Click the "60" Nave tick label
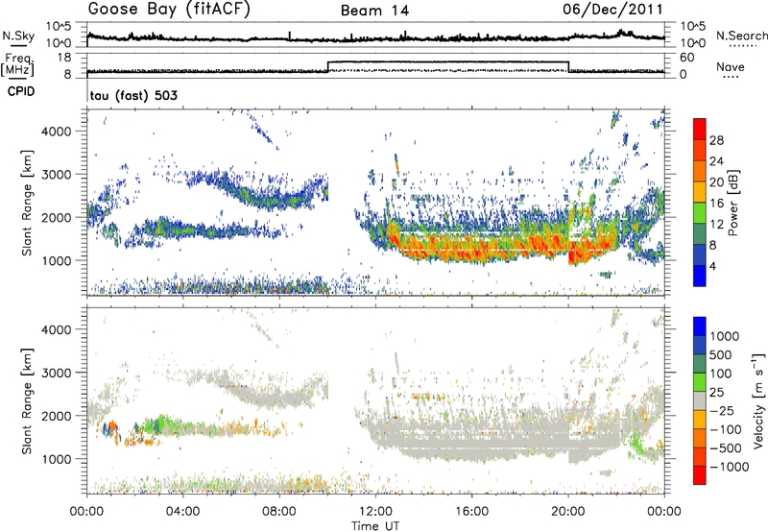The width and height of the screenshot is (768, 532). click(687, 58)
